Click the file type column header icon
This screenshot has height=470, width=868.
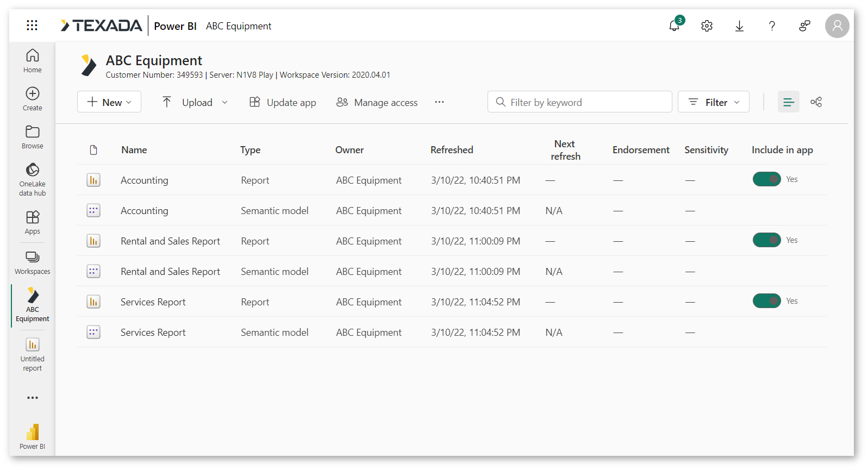93,150
